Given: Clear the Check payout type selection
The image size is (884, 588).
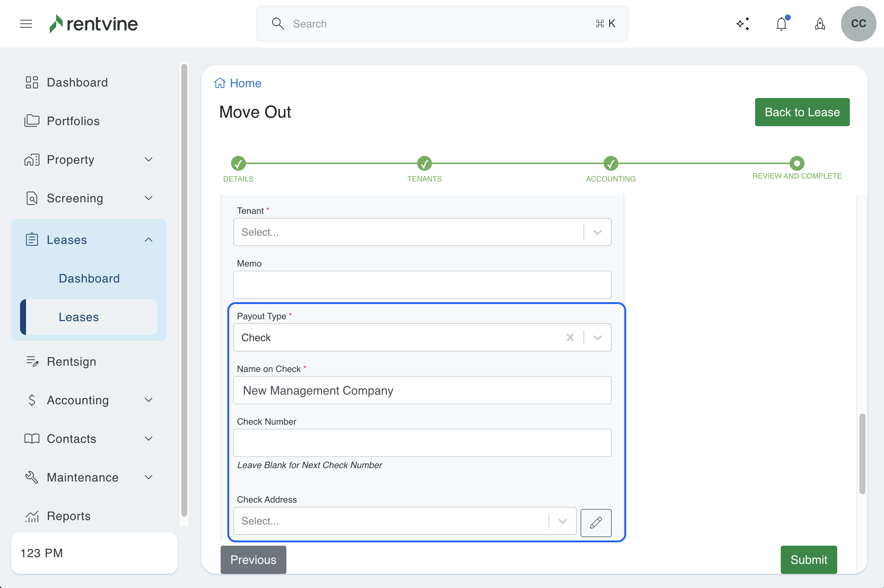Looking at the screenshot, I should click(x=570, y=337).
